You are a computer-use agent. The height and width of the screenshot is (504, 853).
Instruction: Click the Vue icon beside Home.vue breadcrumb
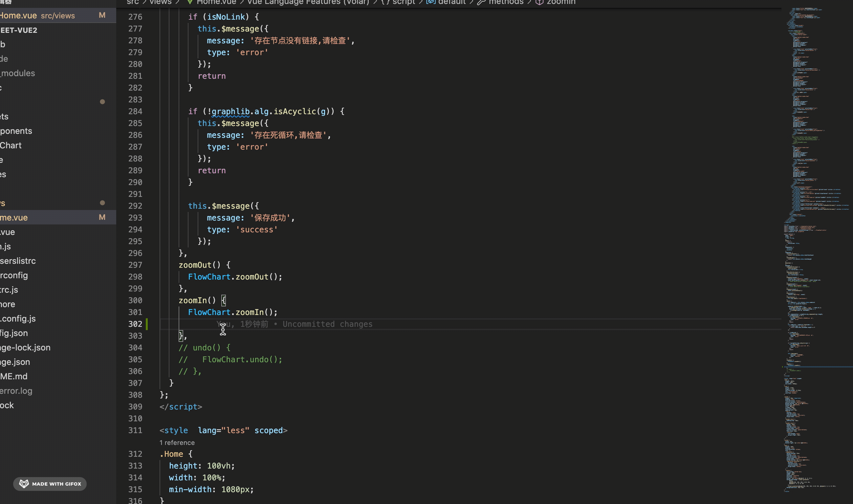(190, 2)
